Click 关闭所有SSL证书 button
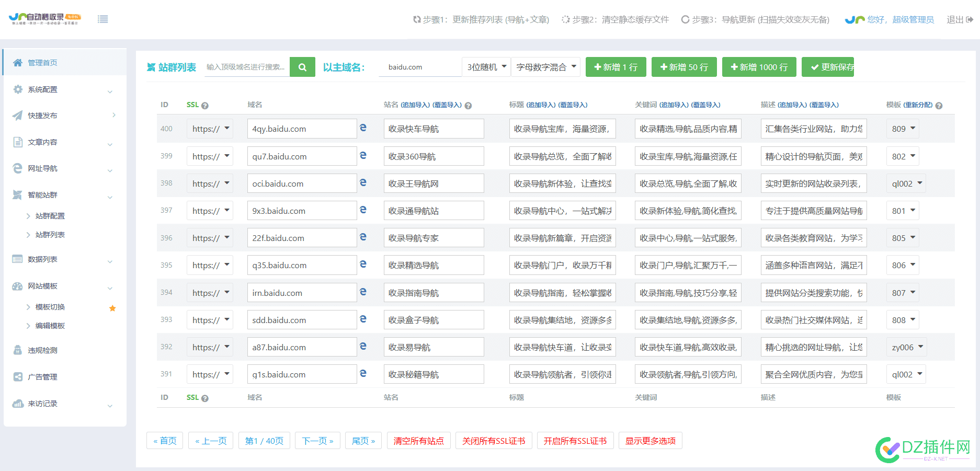Image resolution: width=980 pixels, height=471 pixels. tap(494, 441)
